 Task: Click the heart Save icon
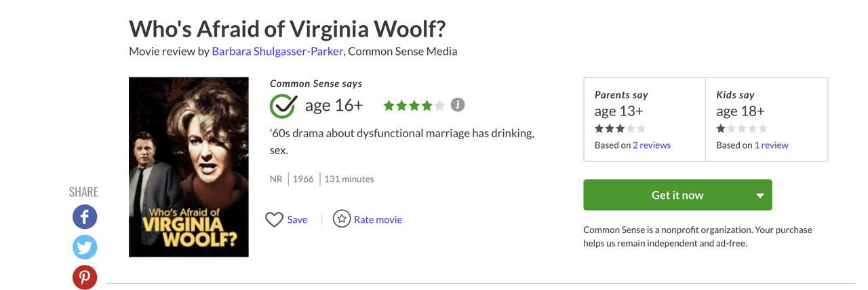point(274,219)
